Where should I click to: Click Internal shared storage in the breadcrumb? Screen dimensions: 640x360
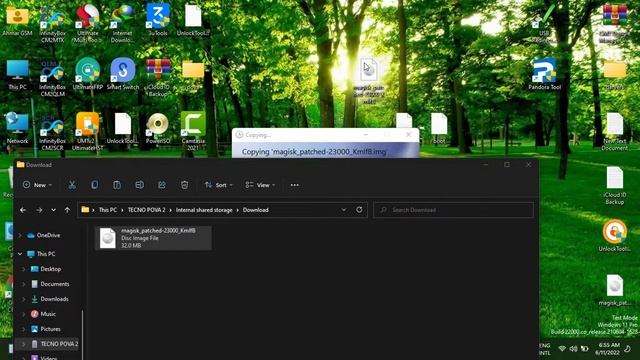[204, 210]
